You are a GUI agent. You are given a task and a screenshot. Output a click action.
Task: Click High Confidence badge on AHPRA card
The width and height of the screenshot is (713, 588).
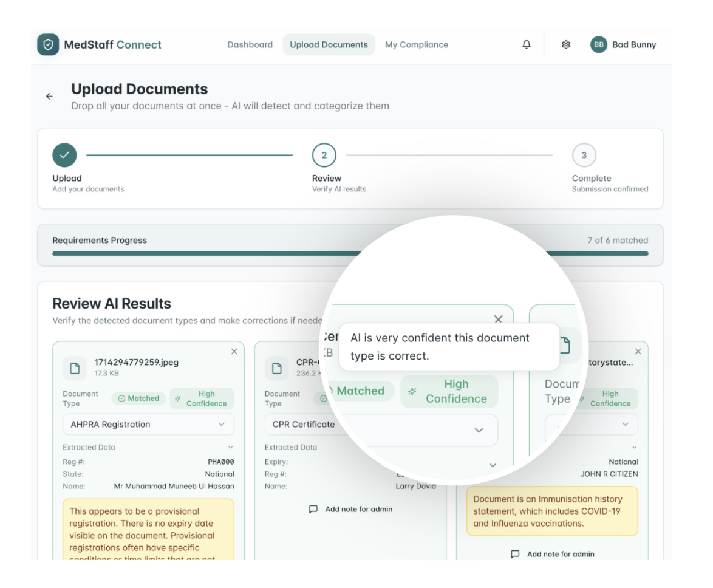202,399
